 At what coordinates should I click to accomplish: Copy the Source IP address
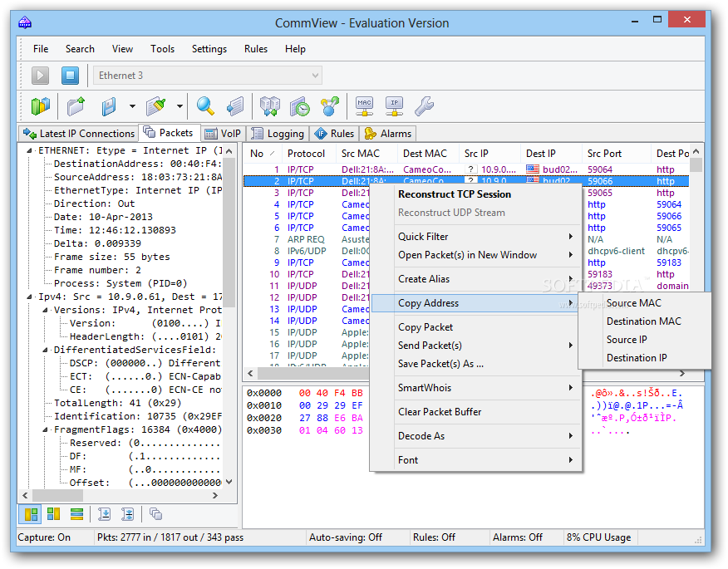pyautogui.click(x=644, y=340)
